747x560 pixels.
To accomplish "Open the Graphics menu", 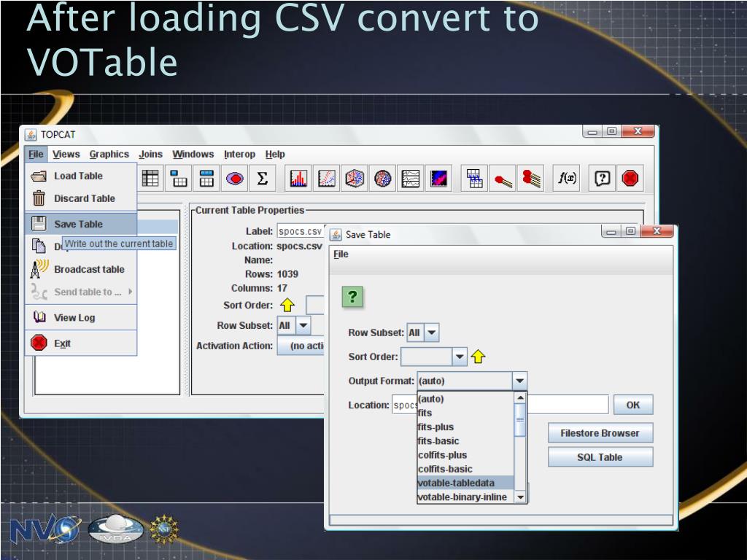I will click(x=109, y=154).
